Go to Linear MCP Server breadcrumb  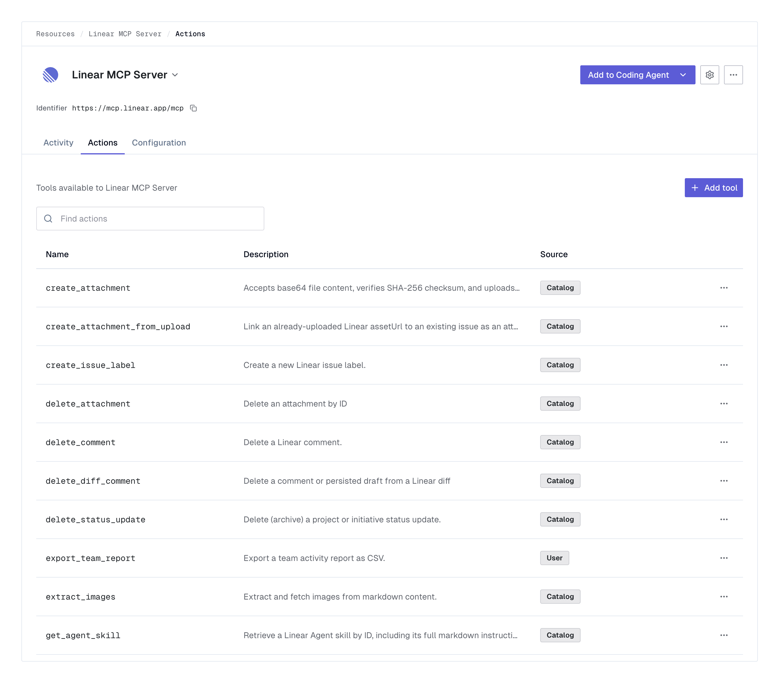pyautogui.click(x=125, y=34)
